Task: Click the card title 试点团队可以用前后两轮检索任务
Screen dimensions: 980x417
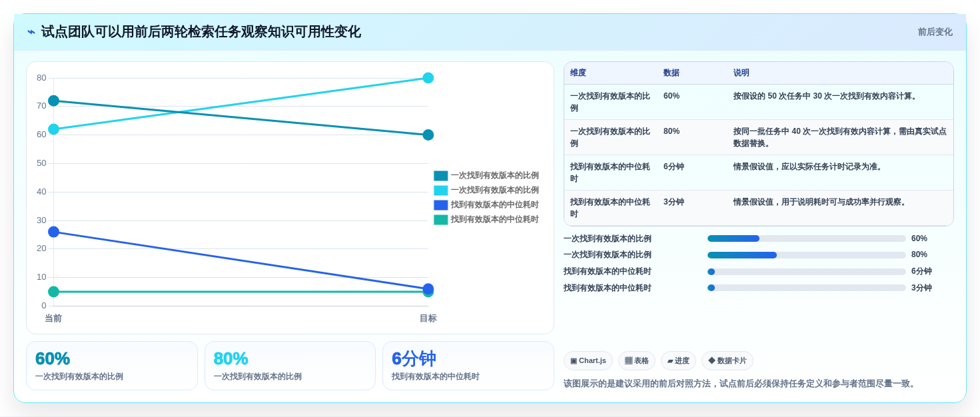Action: coord(201,32)
